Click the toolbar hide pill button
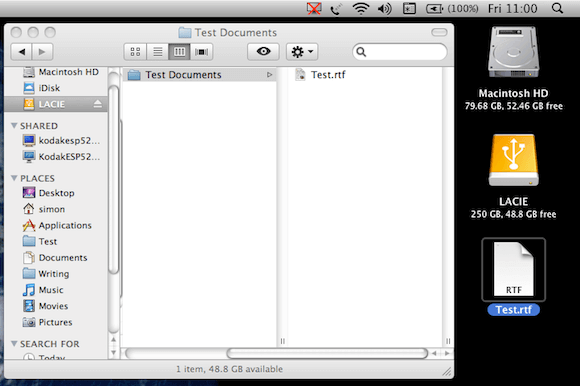 [x=439, y=33]
